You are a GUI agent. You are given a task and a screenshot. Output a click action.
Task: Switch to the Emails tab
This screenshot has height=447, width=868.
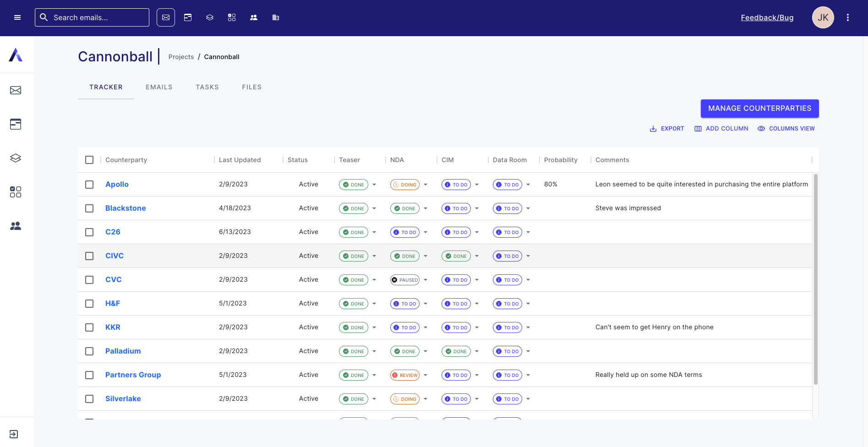point(159,87)
